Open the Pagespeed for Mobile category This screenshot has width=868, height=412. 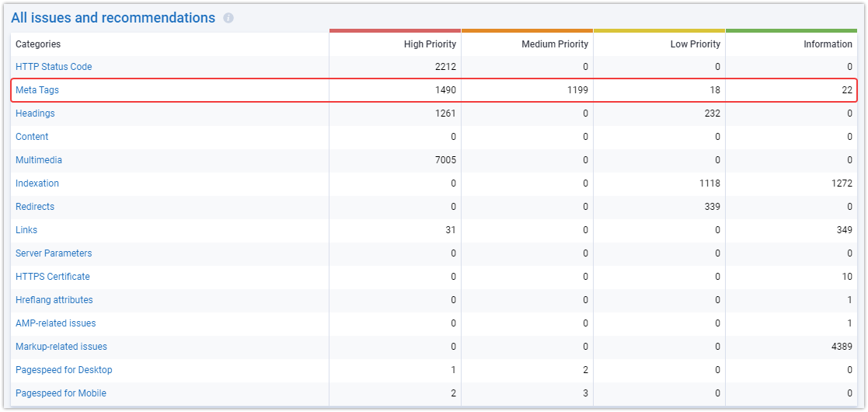pyautogui.click(x=61, y=393)
